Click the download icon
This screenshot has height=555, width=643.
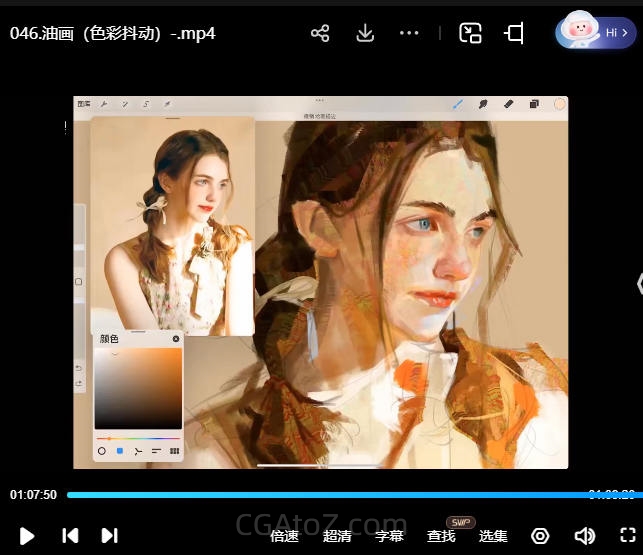tap(365, 33)
